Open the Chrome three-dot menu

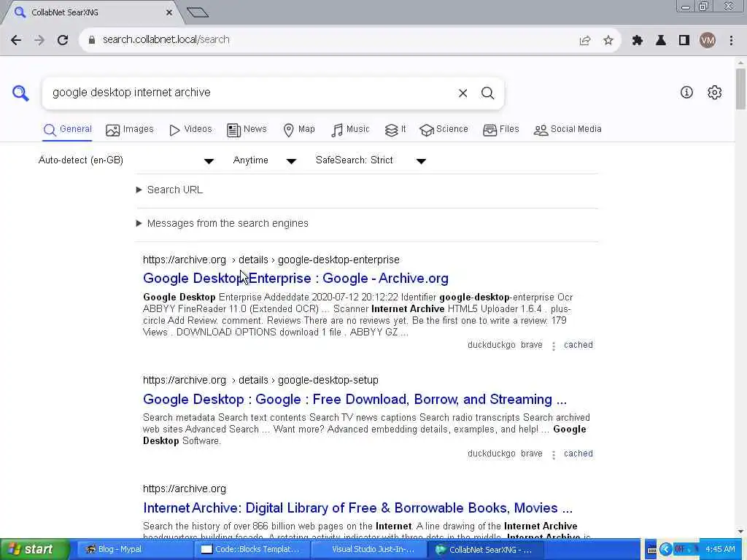731,41
